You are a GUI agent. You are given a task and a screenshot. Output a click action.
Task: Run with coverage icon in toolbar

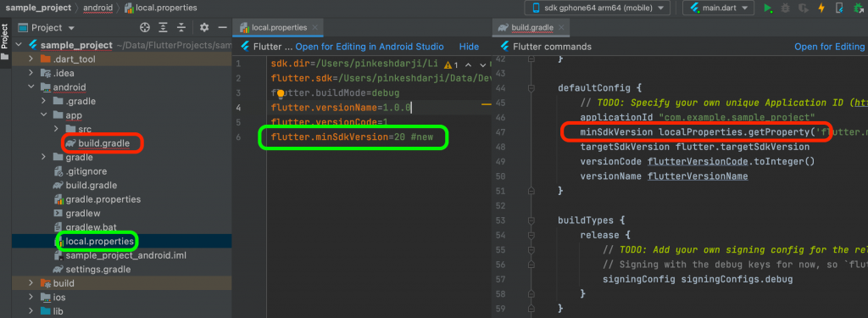[804, 8]
